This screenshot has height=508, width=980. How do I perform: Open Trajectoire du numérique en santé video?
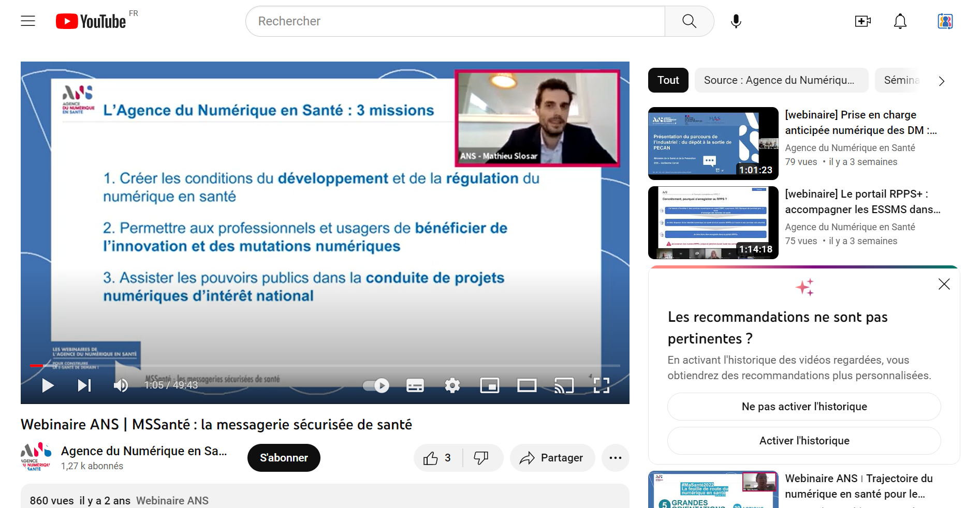point(859,486)
